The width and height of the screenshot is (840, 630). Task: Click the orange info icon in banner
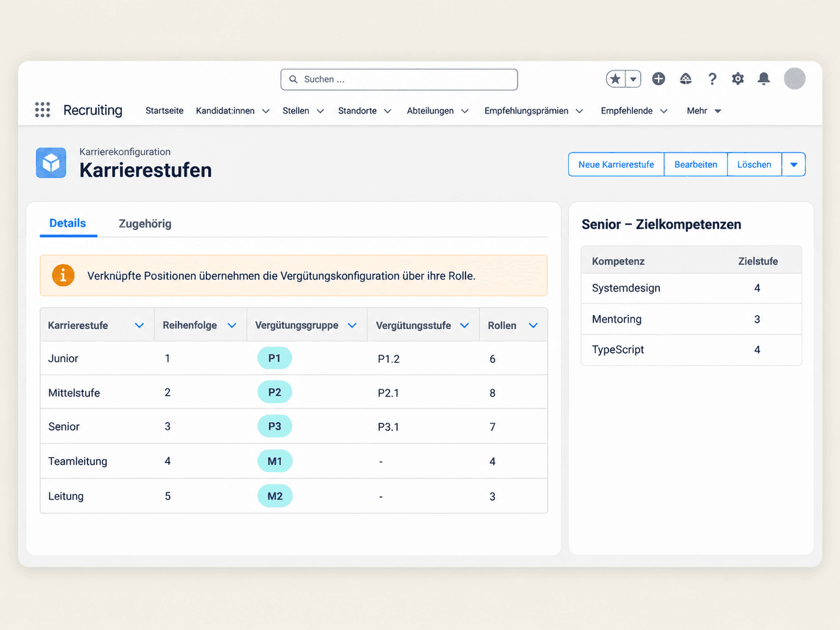tap(63, 275)
